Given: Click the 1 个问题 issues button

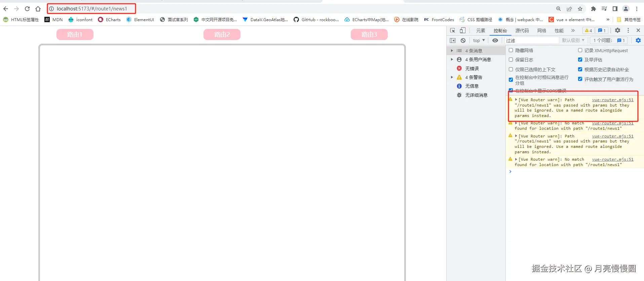Looking at the screenshot, I should pyautogui.click(x=609, y=40).
